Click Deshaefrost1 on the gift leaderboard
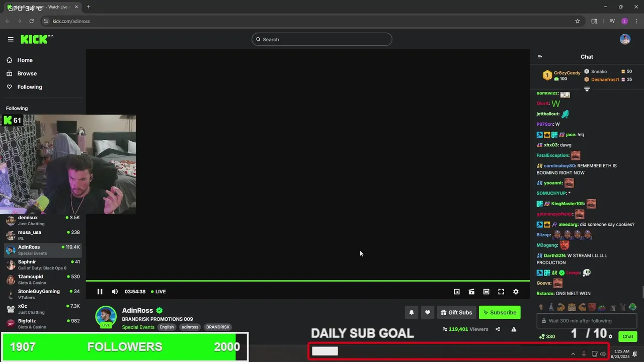This screenshot has width=644, height=362. point(605,79)
